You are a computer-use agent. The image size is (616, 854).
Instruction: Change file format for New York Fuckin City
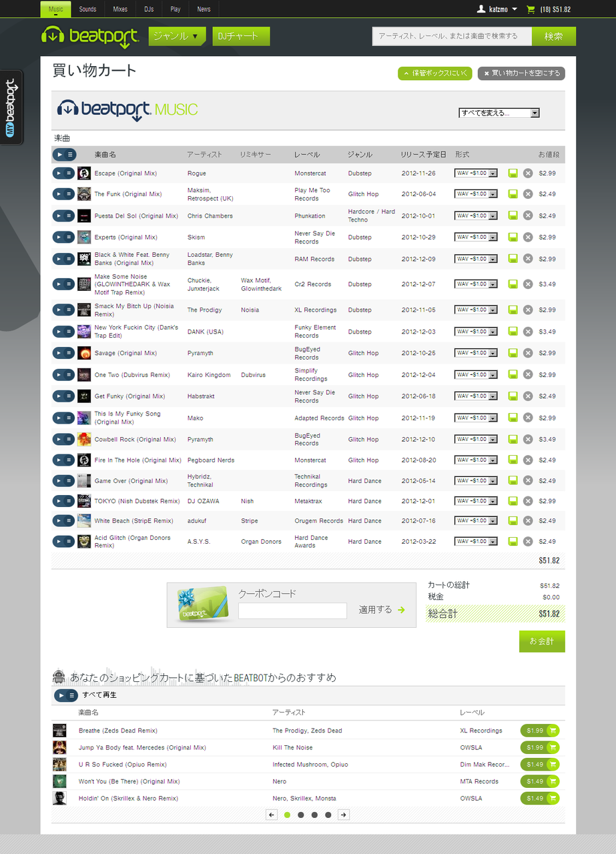[x=476, y=332]
